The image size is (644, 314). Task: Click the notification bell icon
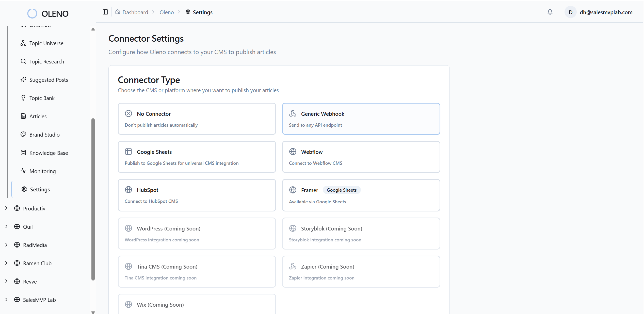[x=550, y=12]
